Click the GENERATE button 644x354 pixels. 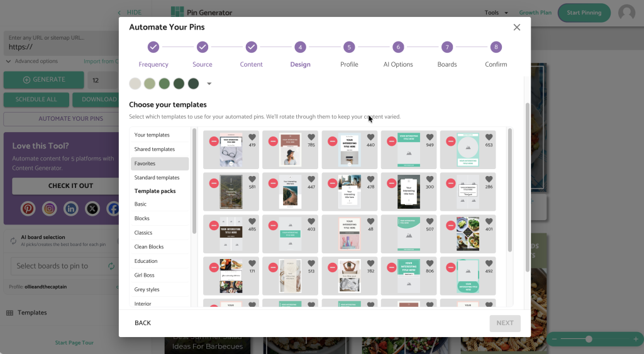(44, 80)
